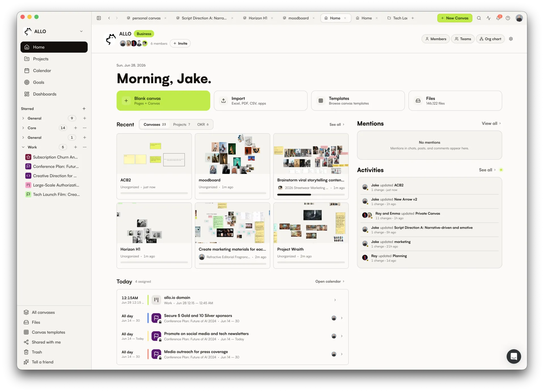Select the Projects 7 filter
Image resolution: width=544 pixels, height=392 pixels.
coord(182,125)
